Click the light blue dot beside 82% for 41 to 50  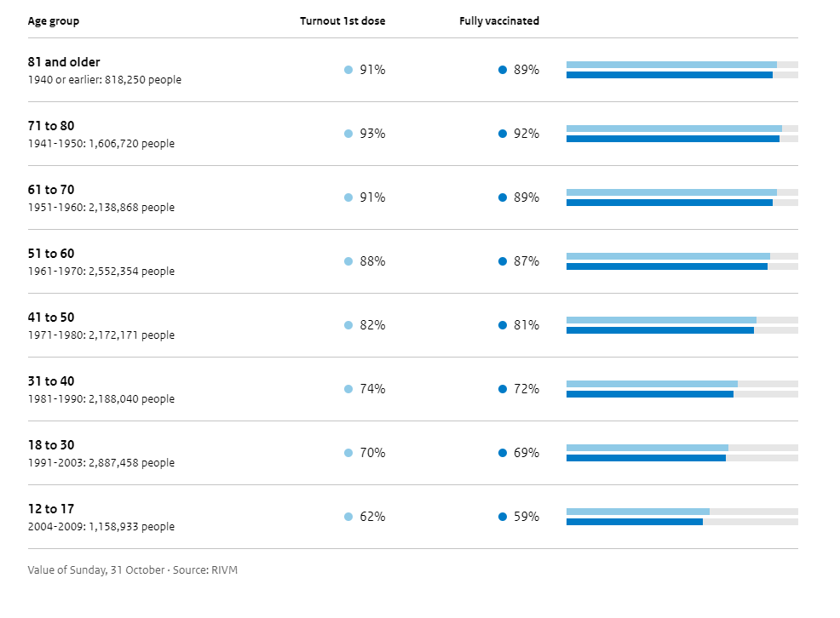click(x=348, y=325)
